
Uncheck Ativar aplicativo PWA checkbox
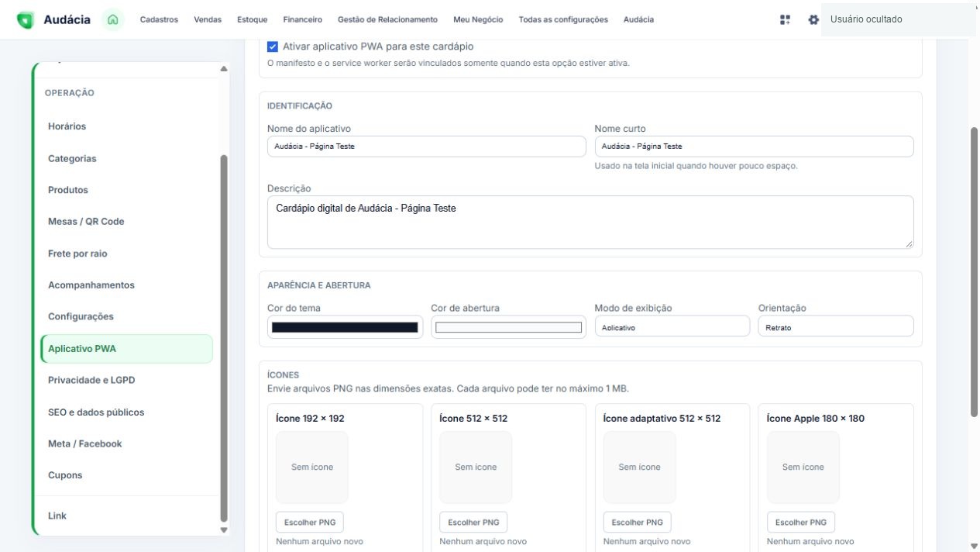coord(273,47)
